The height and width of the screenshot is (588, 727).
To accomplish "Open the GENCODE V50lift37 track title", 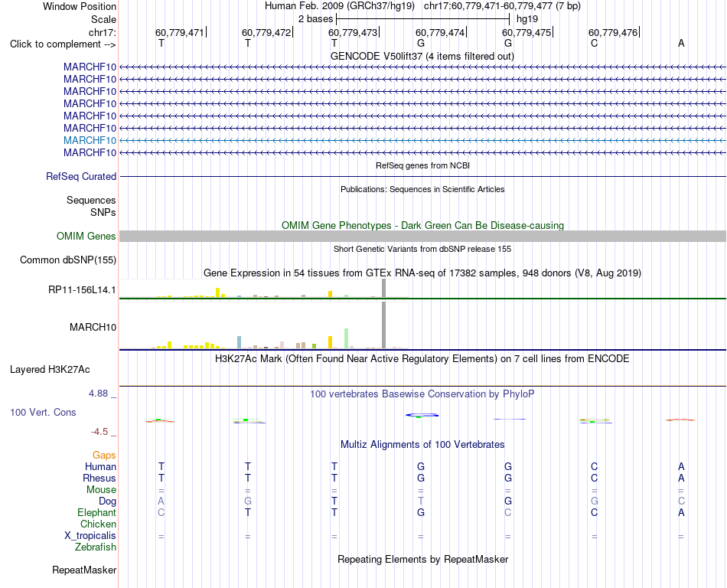I will coord(422,56).
